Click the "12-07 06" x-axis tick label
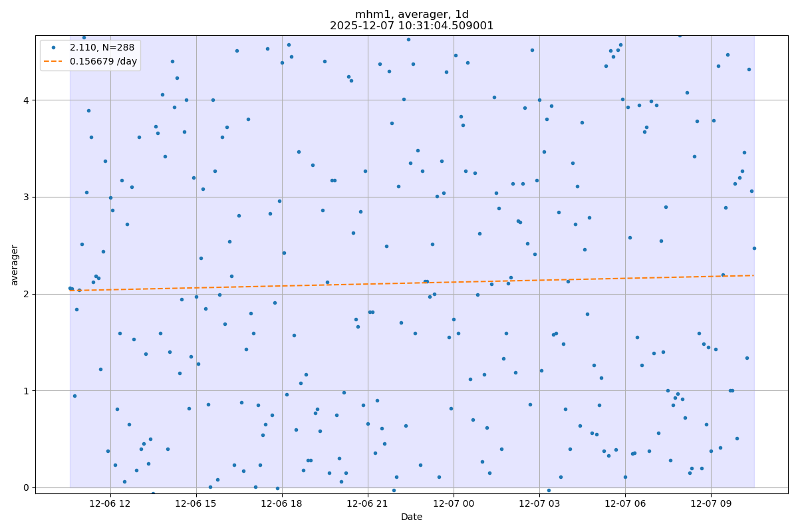 click(625, 503)
